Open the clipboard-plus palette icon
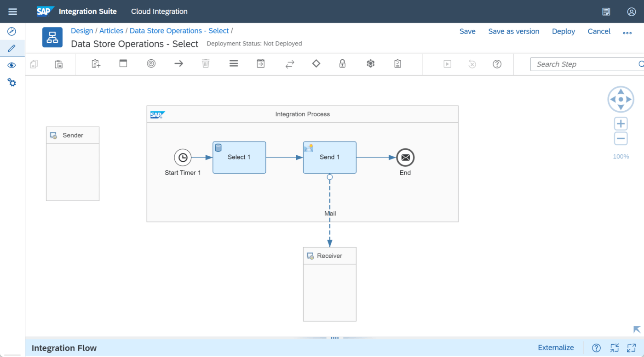 [96, 64]
